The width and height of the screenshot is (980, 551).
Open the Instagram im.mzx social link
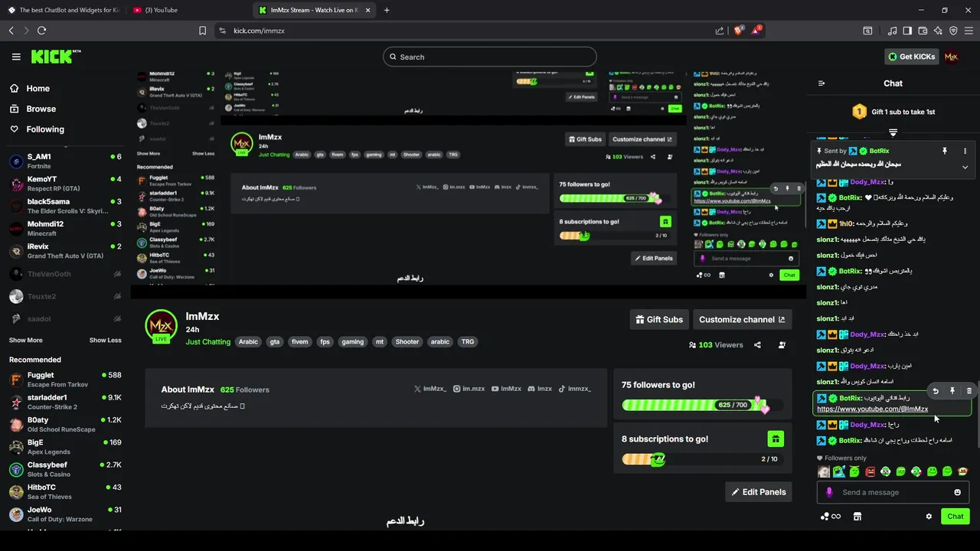coord(469,389)
